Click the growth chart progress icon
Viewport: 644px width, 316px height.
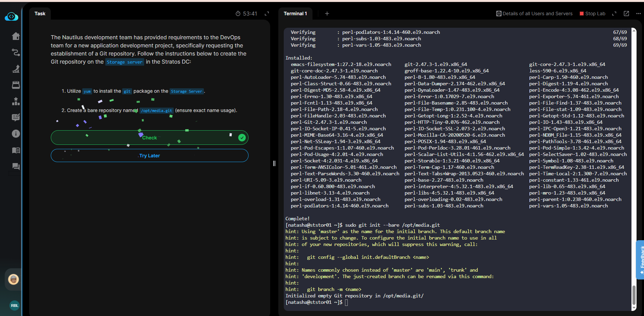[16, 69]
